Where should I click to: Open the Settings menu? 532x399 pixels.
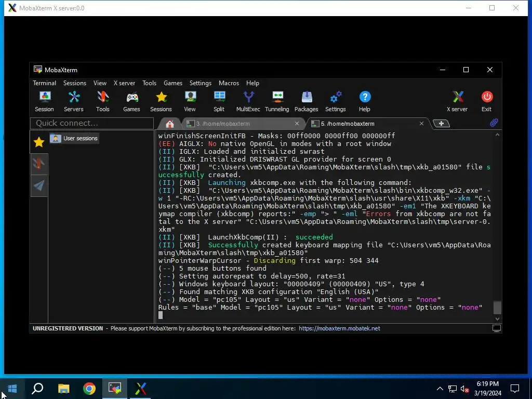pyautogui.click(x=201, y=83)
